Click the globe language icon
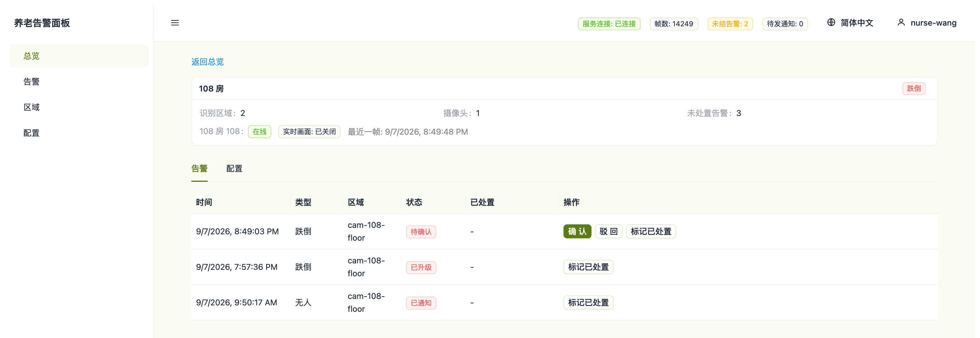This screenshot has width=980, height=338. tap(831, 22)
